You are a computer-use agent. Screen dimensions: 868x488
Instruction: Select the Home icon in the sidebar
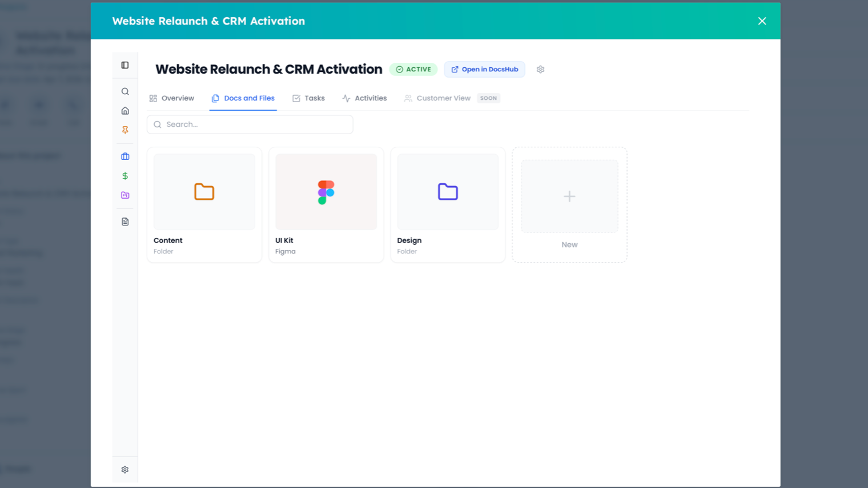[x=124, y=110]
